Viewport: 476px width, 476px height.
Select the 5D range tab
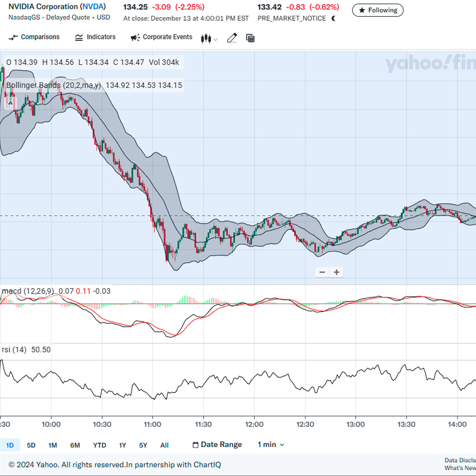[x=31, y=445]
